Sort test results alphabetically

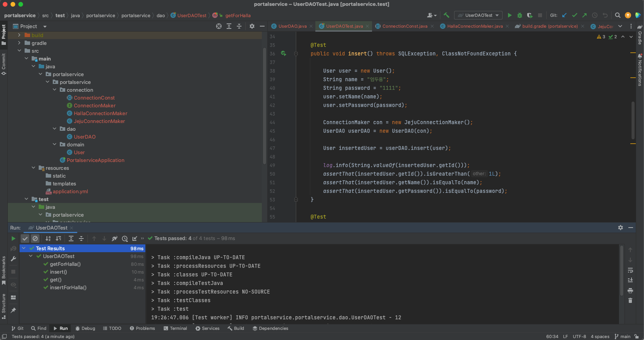(48, 239)
